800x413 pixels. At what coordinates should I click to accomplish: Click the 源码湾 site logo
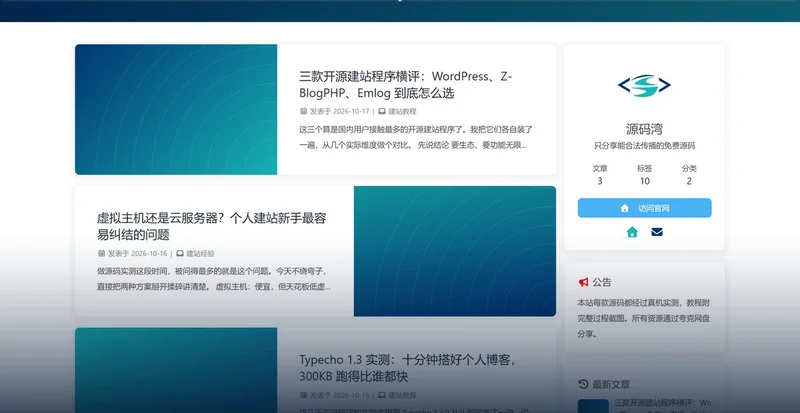point(644,86)
